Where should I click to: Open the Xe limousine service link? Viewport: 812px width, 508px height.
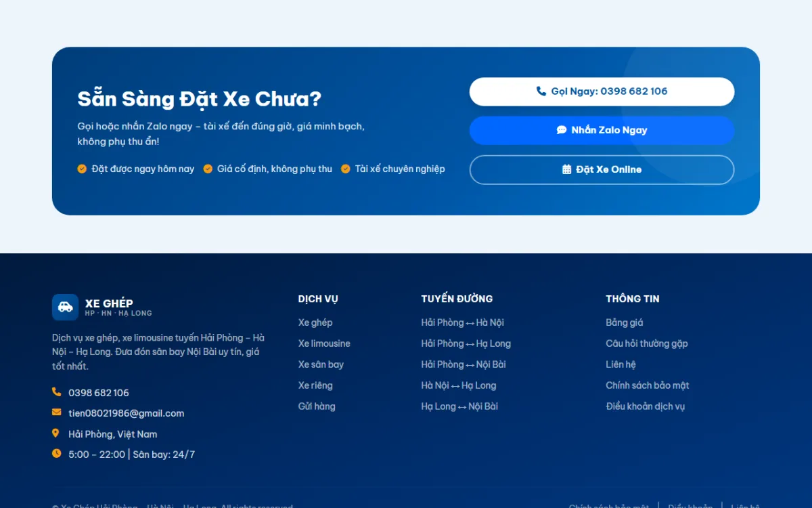[324, 343]
